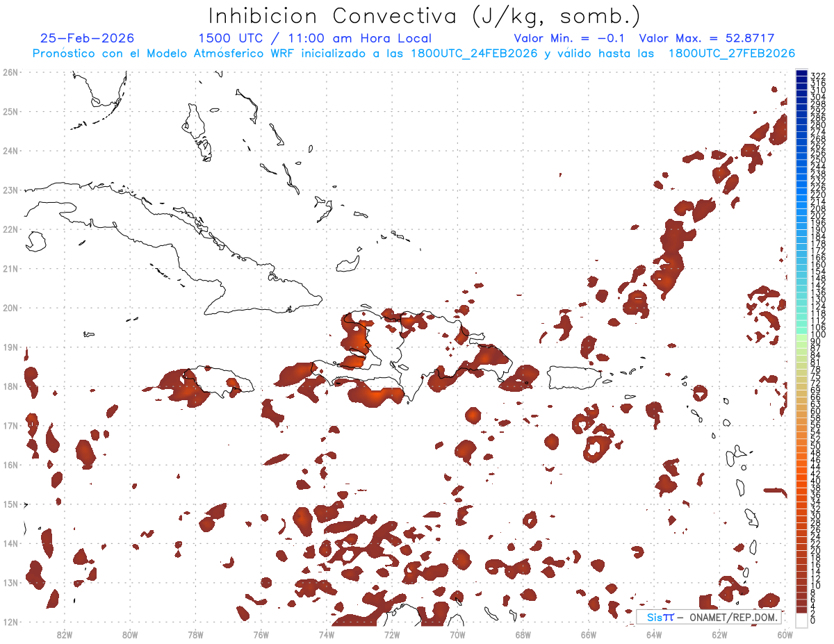Click the 70W longitude axis label
Image resolution: width=834 pixels, height=644 pixels.
(x=457, y=634)
